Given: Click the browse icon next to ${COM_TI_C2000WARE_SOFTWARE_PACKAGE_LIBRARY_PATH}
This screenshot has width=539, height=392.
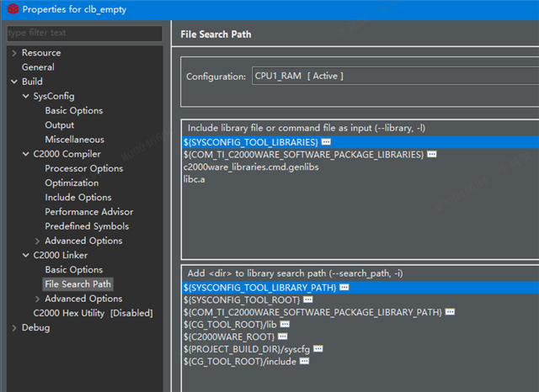Looking at the screenshot, I should click(x=450, y=312).
